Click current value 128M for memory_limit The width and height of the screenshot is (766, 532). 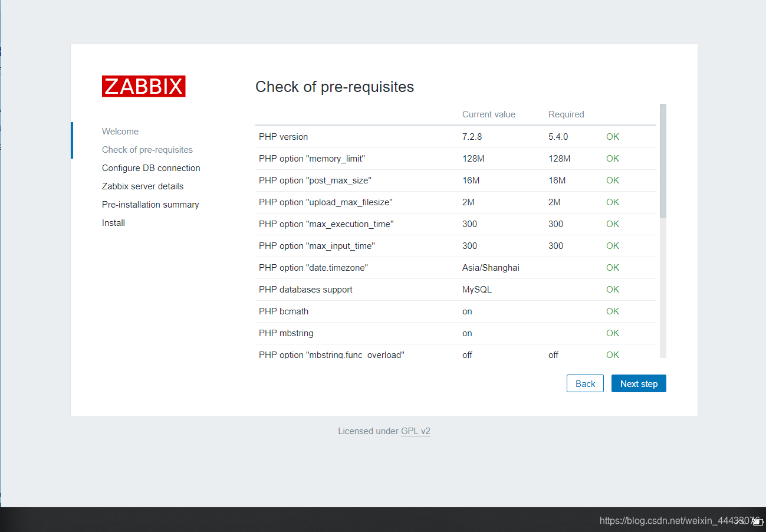click(474, 159)
